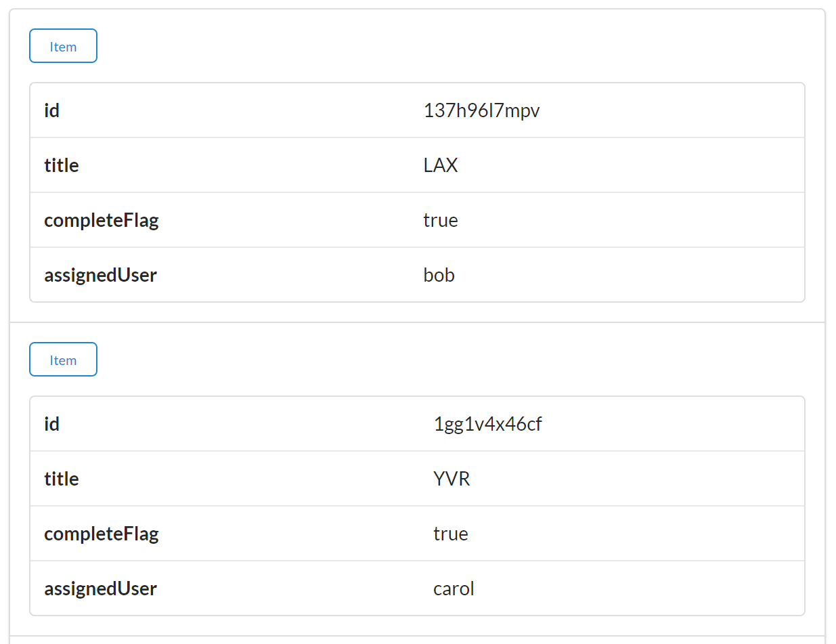
Task: Select the id value 137h96l7mpv
Action: coord(481,110)
